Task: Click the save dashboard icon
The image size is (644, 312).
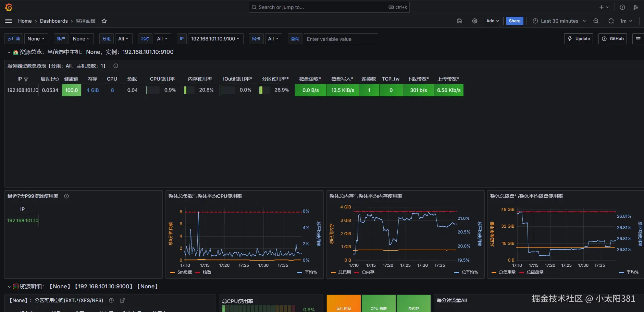Action: (460, 21)
